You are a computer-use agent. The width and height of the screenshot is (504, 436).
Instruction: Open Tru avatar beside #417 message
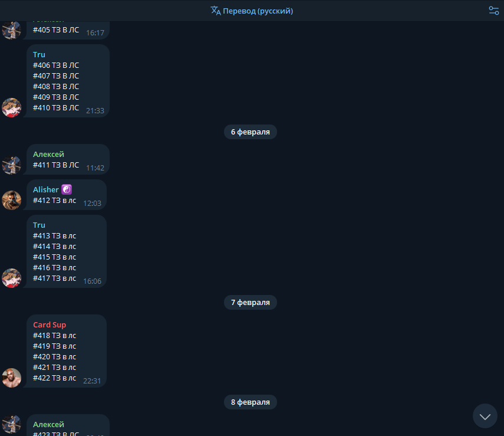point(12,278)
